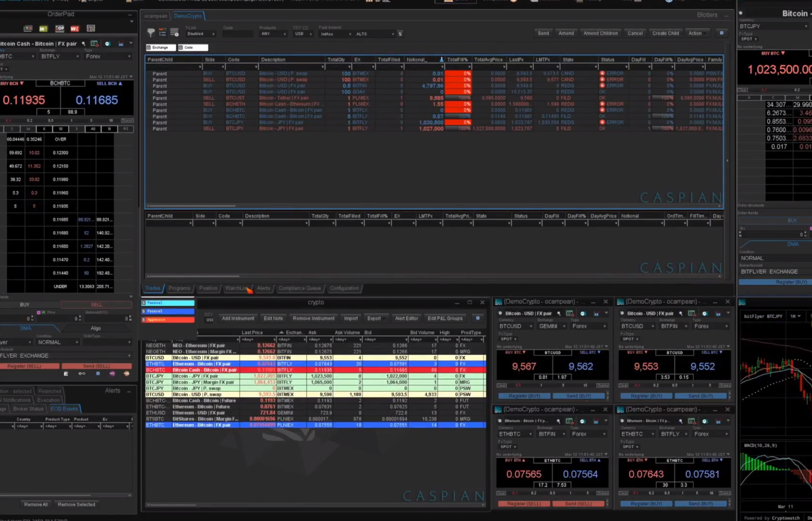The width and height of the screenshot is (812, 521).
Task: Switch to the Position tab
Action: coord(208,288)
